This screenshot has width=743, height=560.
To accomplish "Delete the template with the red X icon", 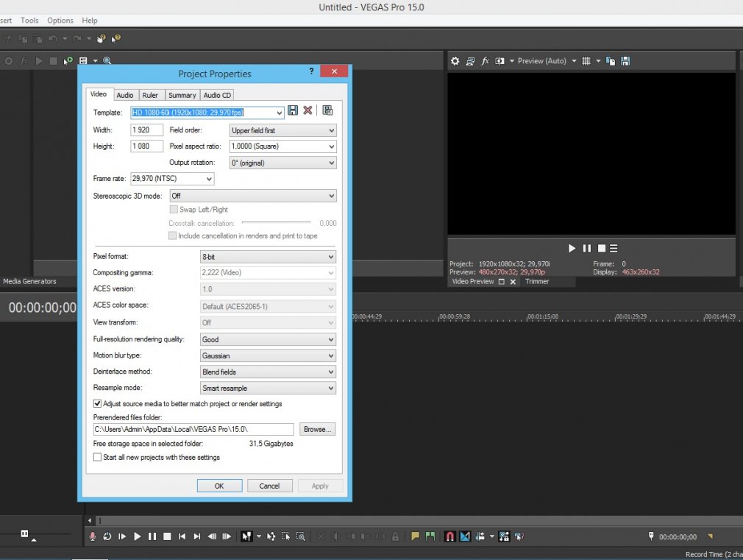I will (308, 110).
